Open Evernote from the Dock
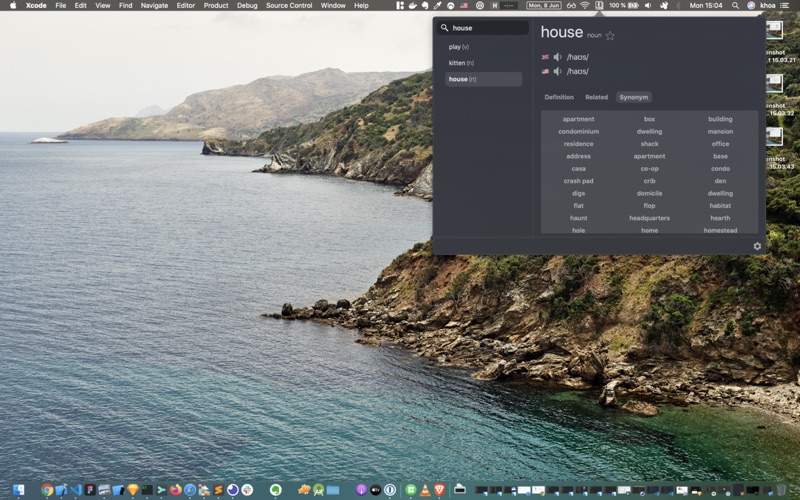The image size is (800, 500). [276, 490]
